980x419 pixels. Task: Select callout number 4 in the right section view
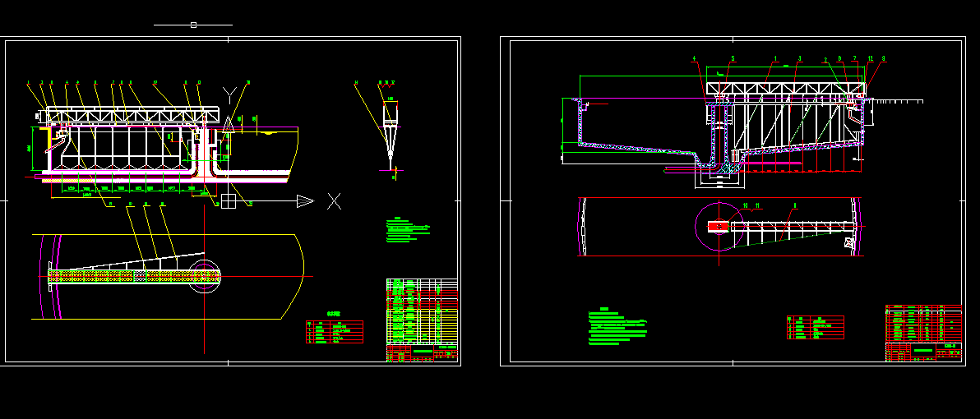point(694,58)
